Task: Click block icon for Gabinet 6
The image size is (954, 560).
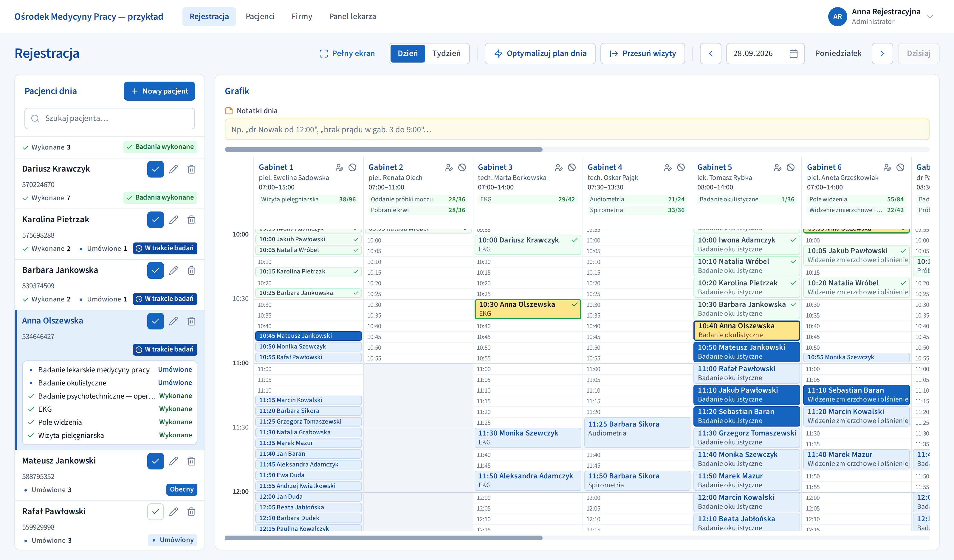Action: [900, 167]
